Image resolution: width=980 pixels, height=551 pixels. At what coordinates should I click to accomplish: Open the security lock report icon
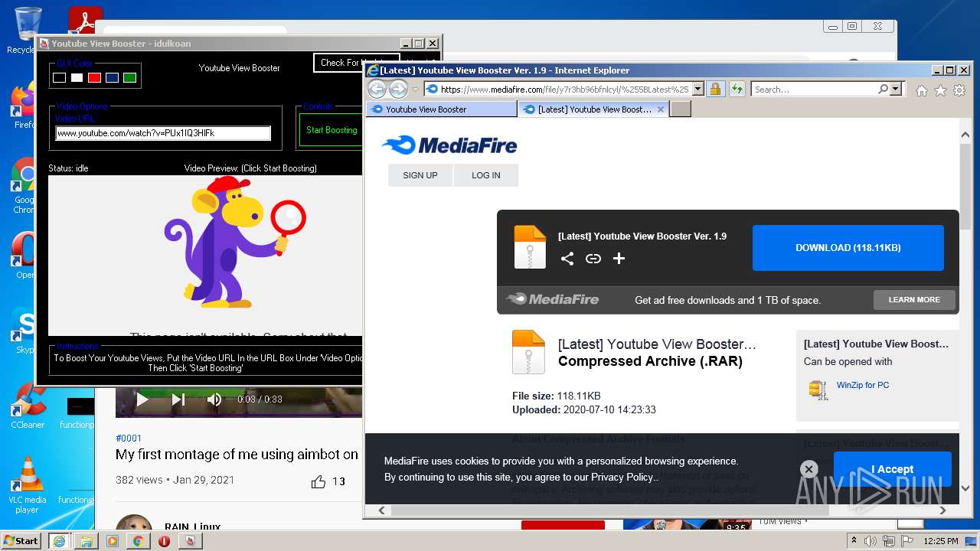(x=715, y=90)
